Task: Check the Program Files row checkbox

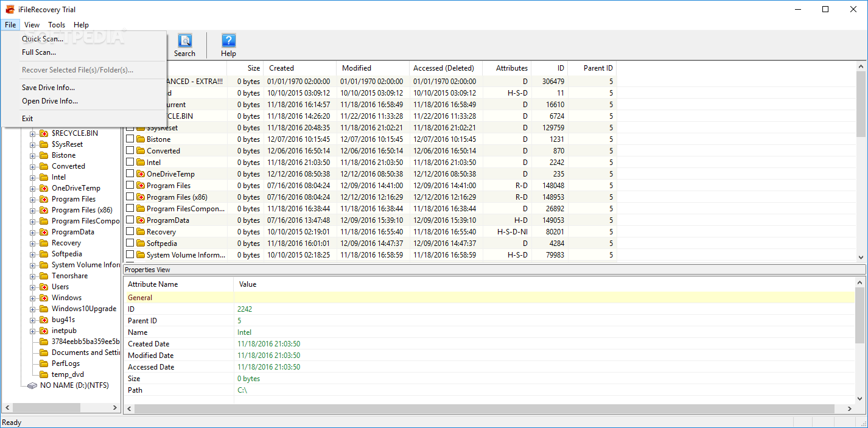Action: (130, 186)
